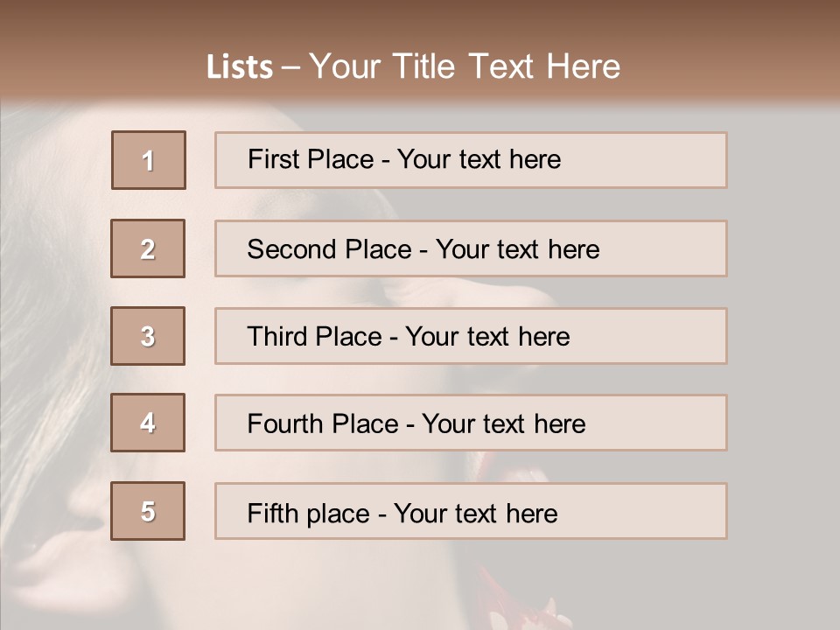This screenshot has height=630, width=840.
Task: Click the brown header band right of title
Action: (729, 53)
